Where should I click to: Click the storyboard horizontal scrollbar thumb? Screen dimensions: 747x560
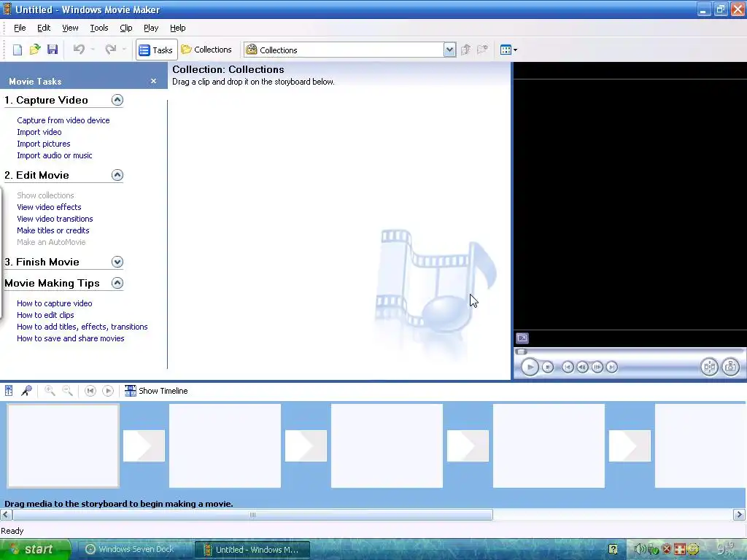[x=253, y=515]
